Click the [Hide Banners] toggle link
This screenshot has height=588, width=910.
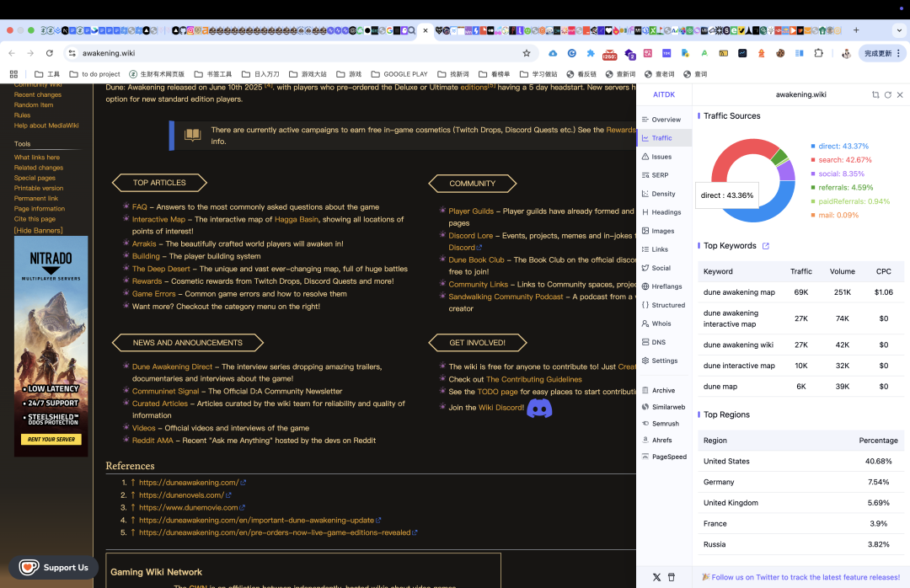38,231
